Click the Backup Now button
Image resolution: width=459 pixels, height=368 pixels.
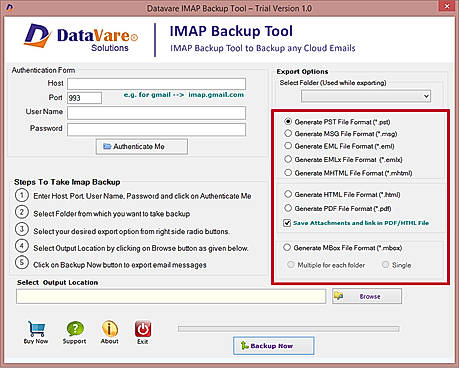pyautogui.click(x=274, y=346)
